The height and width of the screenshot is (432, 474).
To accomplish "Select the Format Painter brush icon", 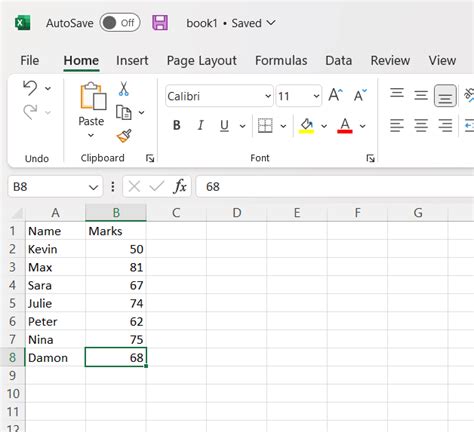I will tap(124, 136).
